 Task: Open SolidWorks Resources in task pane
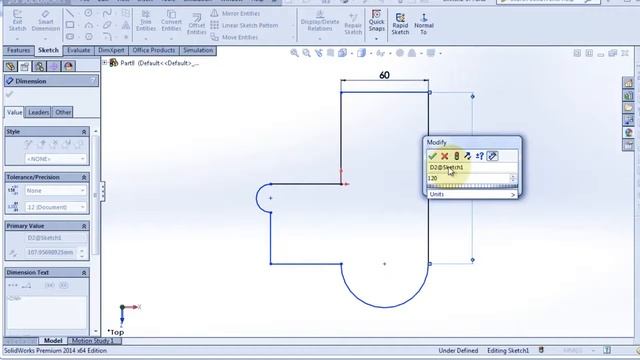pos(628,83)
